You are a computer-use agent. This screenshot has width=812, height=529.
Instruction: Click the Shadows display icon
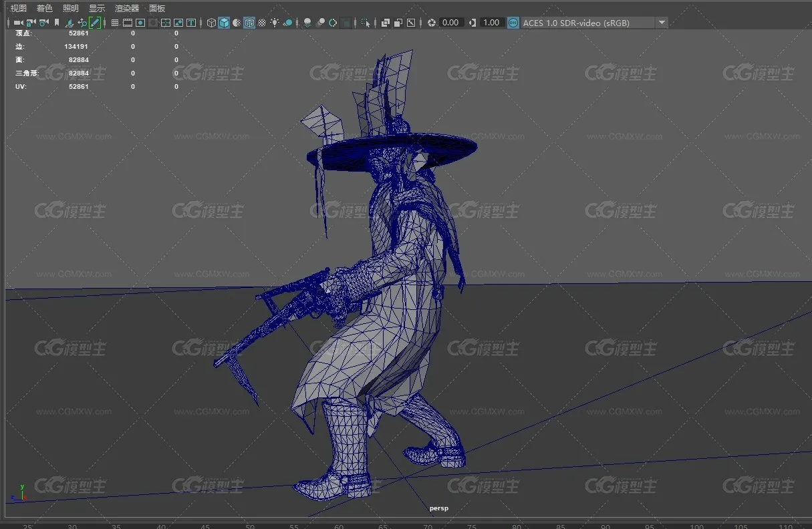click(288, 23)
